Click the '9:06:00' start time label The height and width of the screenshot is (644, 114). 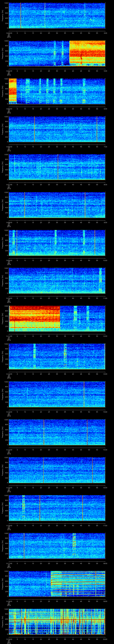(9, 147)
